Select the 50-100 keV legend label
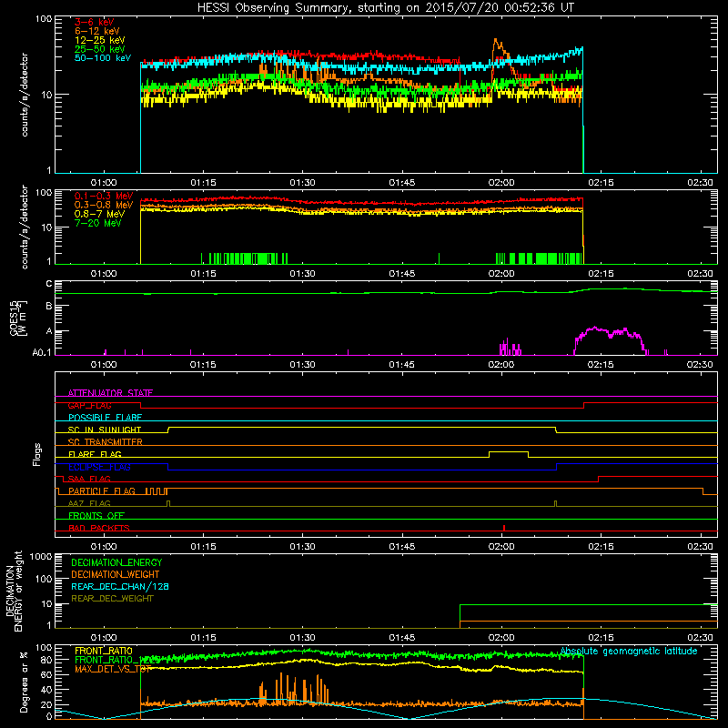The height and width of the screenshot is (728, 728). 103,58
